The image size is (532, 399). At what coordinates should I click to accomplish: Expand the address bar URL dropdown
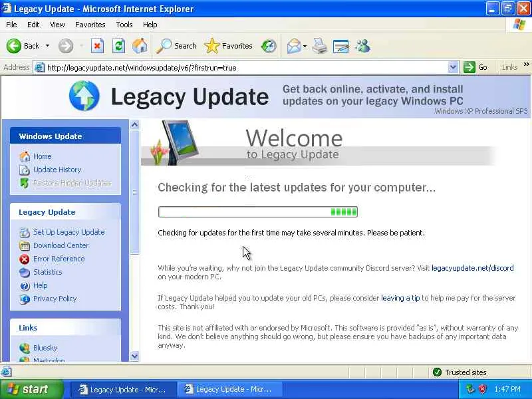453,68
